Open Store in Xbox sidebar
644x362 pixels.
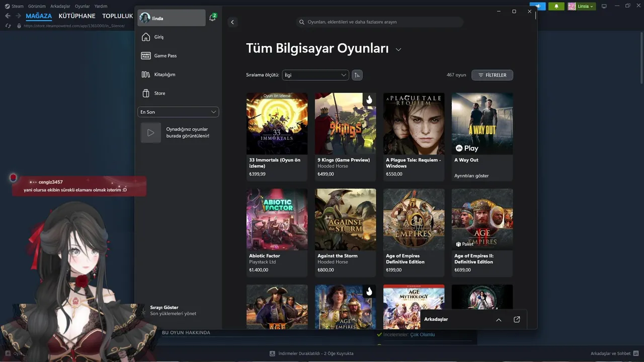pyautogui.click(x=178, y=93)
